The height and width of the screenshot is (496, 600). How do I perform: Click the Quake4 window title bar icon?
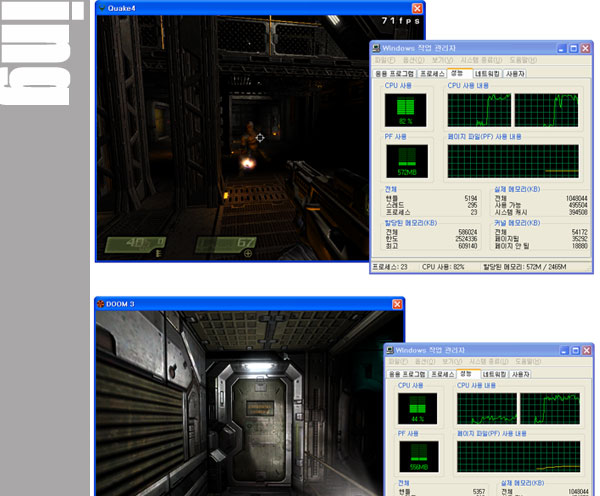point(102,7)
